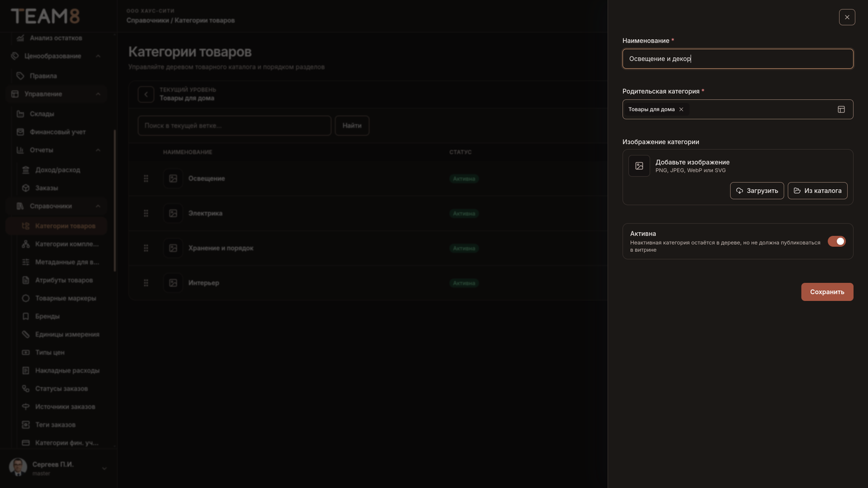Grab the drag handle of 'Интерьер' row

[x=146, y=283]
